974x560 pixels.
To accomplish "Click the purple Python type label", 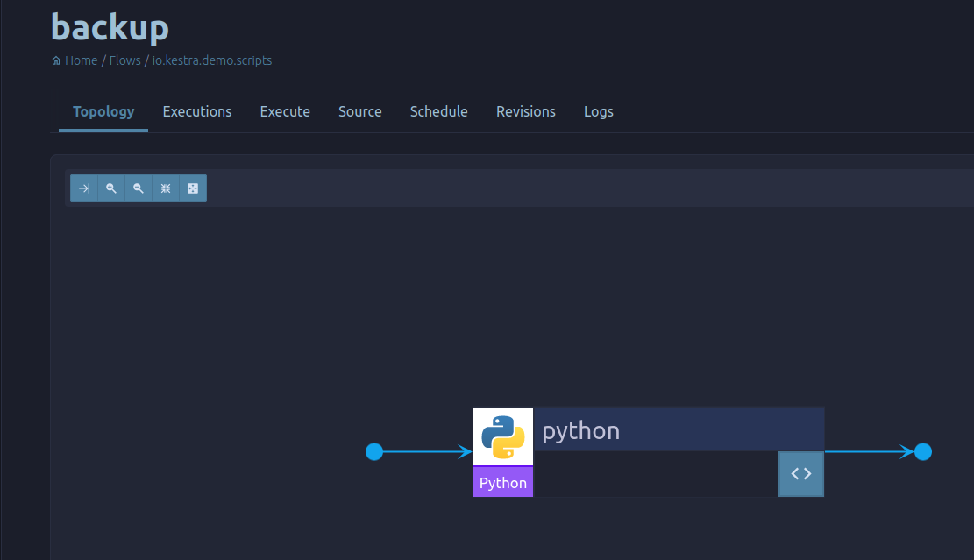I will tap(503, 482).
